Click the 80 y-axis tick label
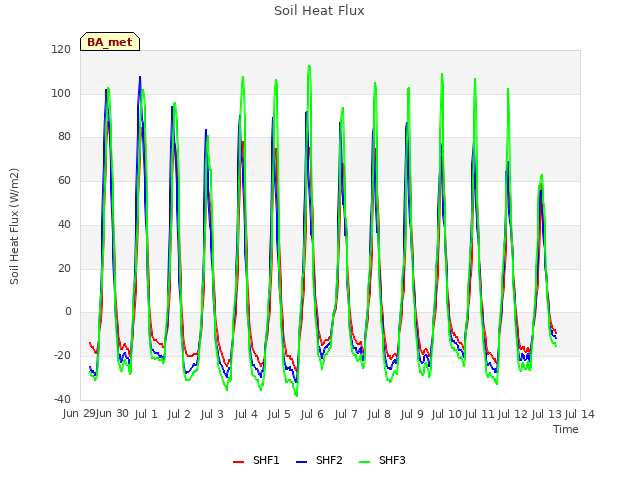The height and width of the screenshot is (480, 640). (x=64, y=137)
